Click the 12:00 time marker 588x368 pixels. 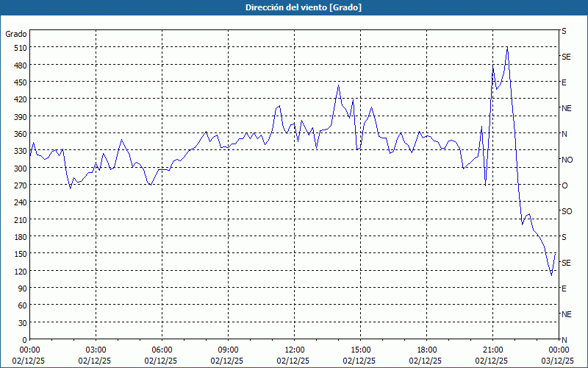pyautogui.click(x=294, y=350)
